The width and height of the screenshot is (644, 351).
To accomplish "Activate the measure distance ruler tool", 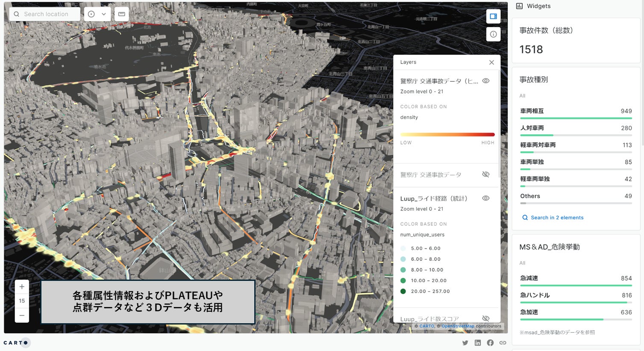I will pos(121,14).
